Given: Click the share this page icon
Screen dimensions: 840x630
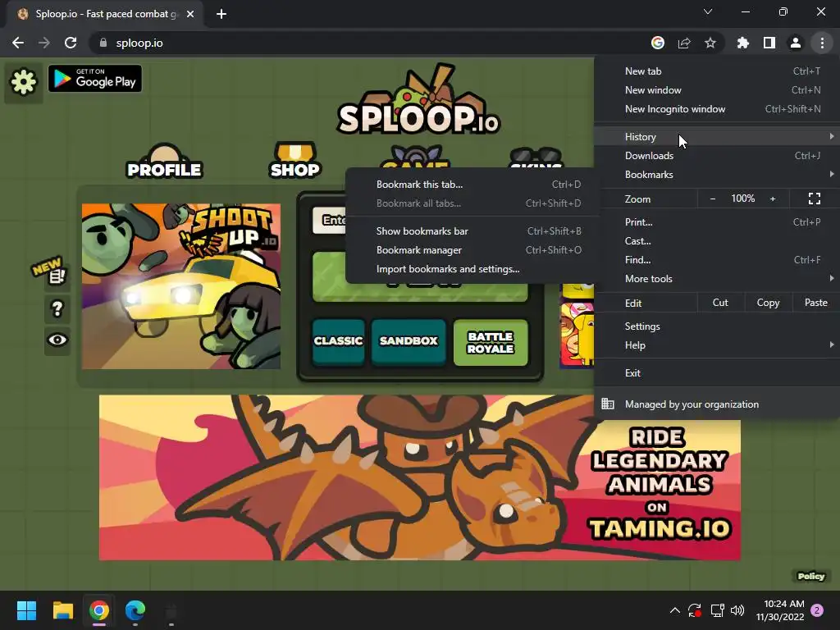Looking at the screenshot, I should 684,43.
